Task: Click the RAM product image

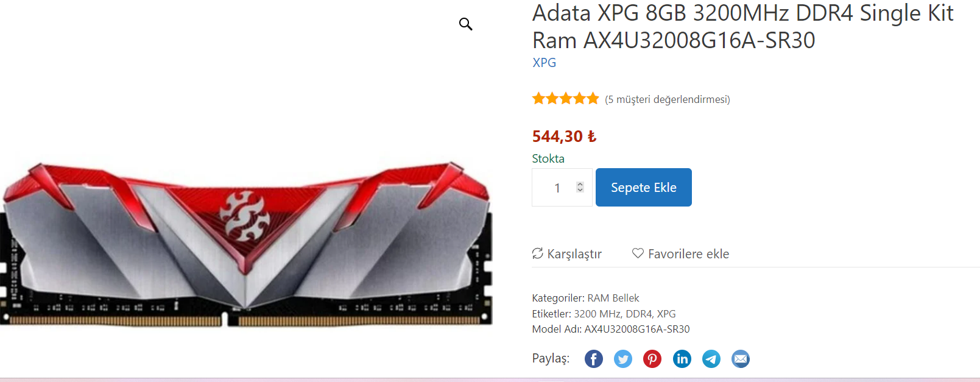Action: coord(246,244)
